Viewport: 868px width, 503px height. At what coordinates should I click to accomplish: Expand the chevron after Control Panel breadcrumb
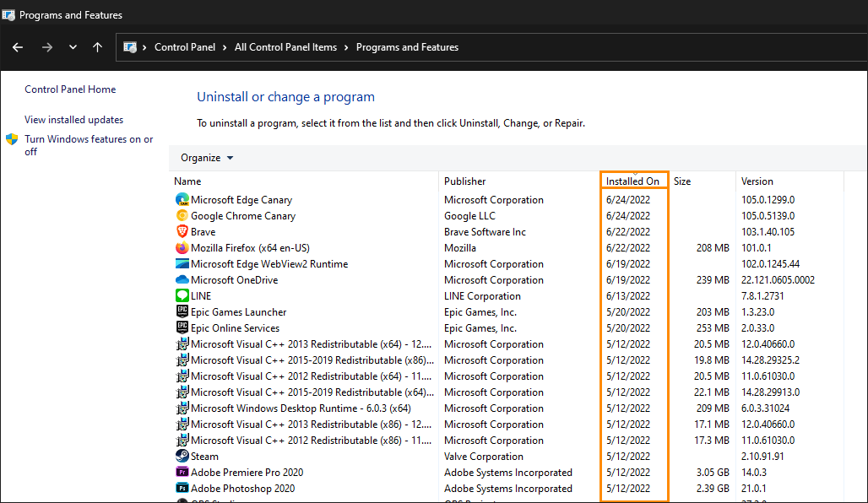225,47
